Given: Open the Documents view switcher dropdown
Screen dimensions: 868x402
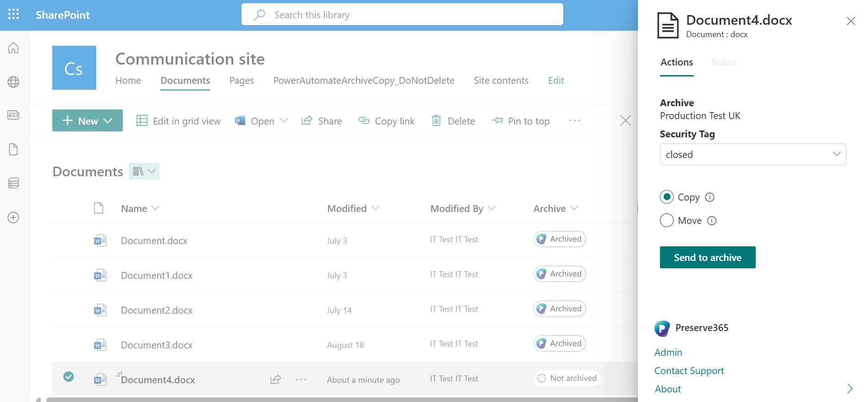Looking at the screenshot, I should tap(144, 171).
